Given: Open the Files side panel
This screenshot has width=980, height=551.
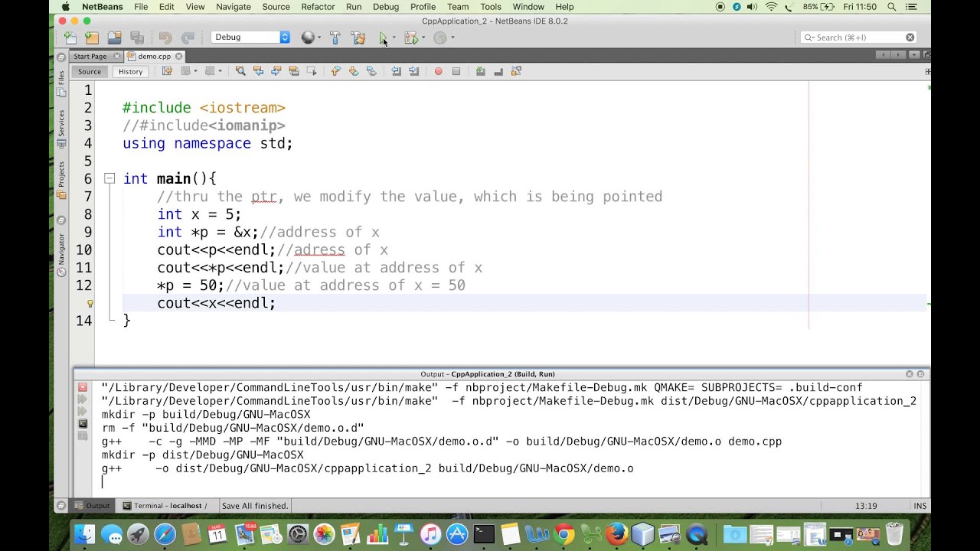Looking at the screenshot, I should click(x=61, y=83).
